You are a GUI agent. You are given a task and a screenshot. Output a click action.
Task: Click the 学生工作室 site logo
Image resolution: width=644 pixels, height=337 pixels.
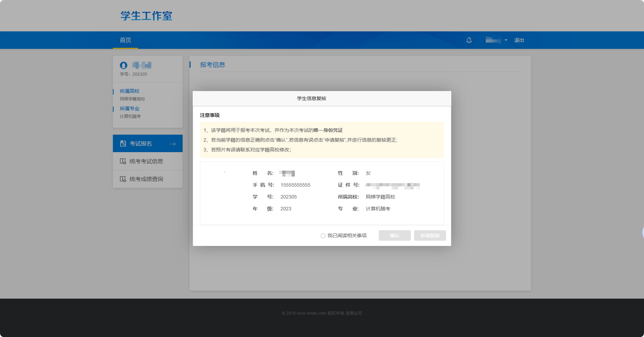(x=146, y=16)
